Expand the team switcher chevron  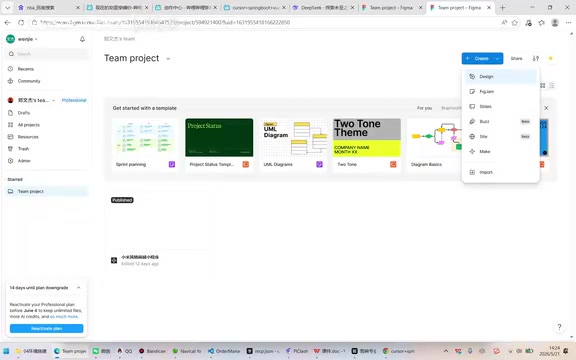coord(54,100)
